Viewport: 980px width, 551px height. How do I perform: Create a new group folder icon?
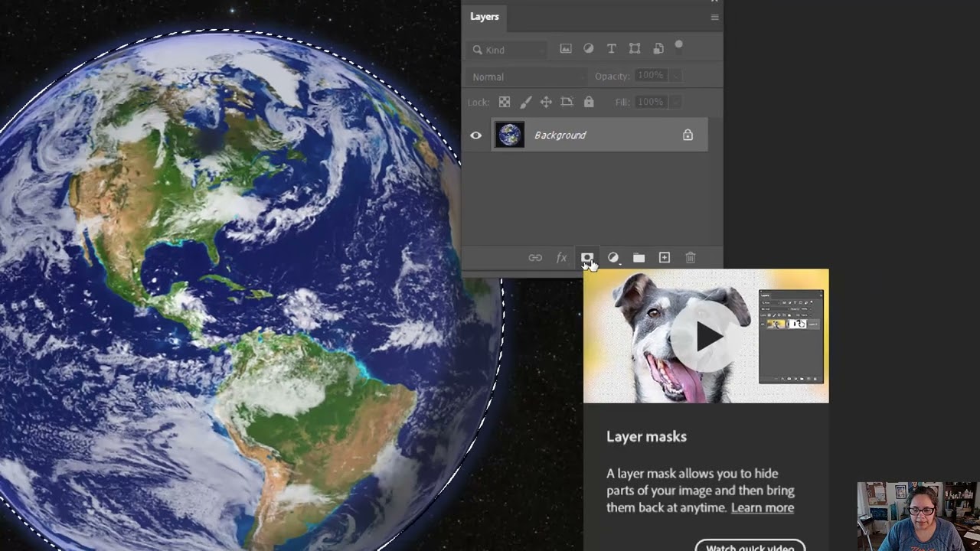[639, 258]
